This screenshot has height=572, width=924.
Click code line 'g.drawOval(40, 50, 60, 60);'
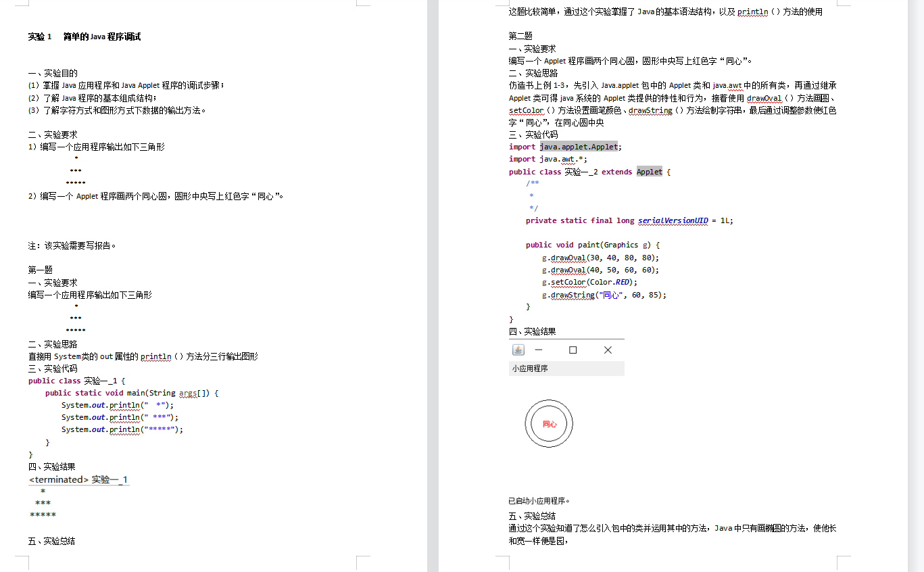point(600,270)
